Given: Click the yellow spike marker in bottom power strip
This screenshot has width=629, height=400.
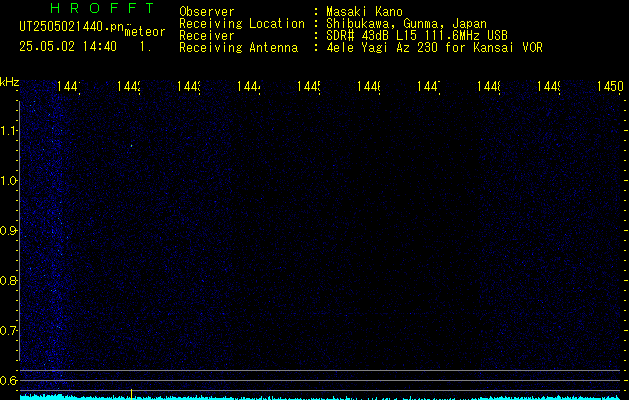Looking at the screenshot, I should pyautogui.click(x=131, y=394).
